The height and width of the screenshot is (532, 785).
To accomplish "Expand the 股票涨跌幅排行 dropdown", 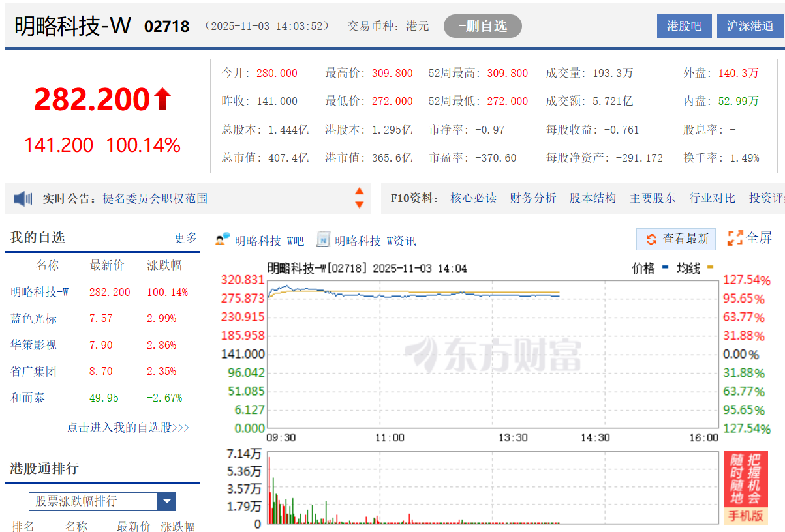I will pyautogui.click(x=166, y=501).
